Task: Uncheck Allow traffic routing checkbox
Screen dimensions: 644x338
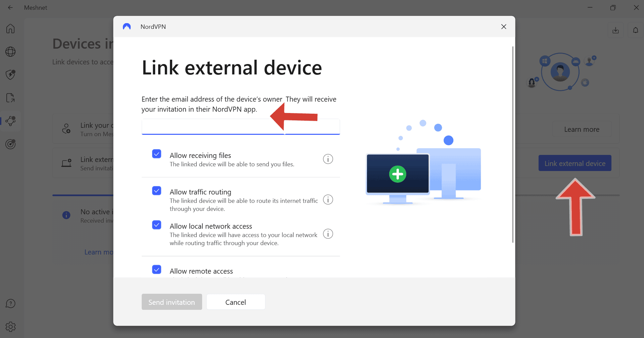Action: point(156,191)
